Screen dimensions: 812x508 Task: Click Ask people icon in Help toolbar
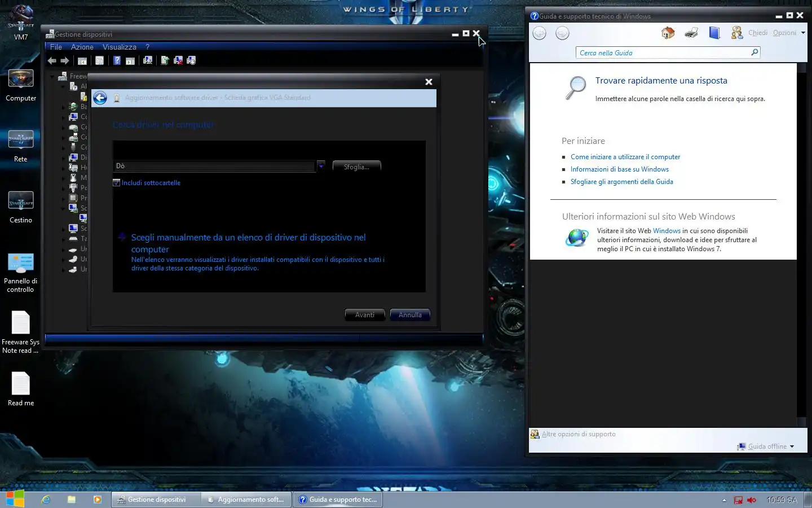click(736, 33)
